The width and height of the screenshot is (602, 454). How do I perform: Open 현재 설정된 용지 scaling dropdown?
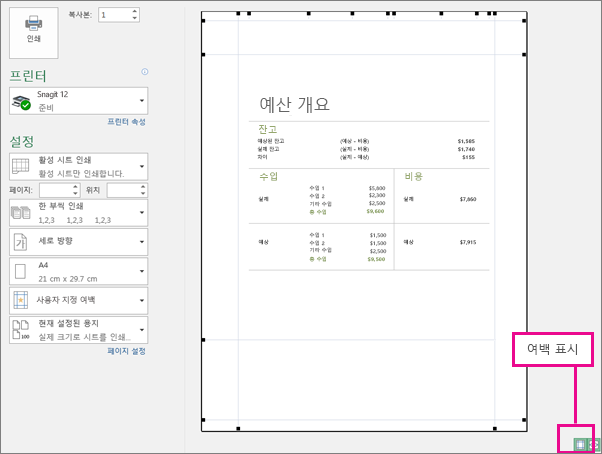[x=79, y=330]
